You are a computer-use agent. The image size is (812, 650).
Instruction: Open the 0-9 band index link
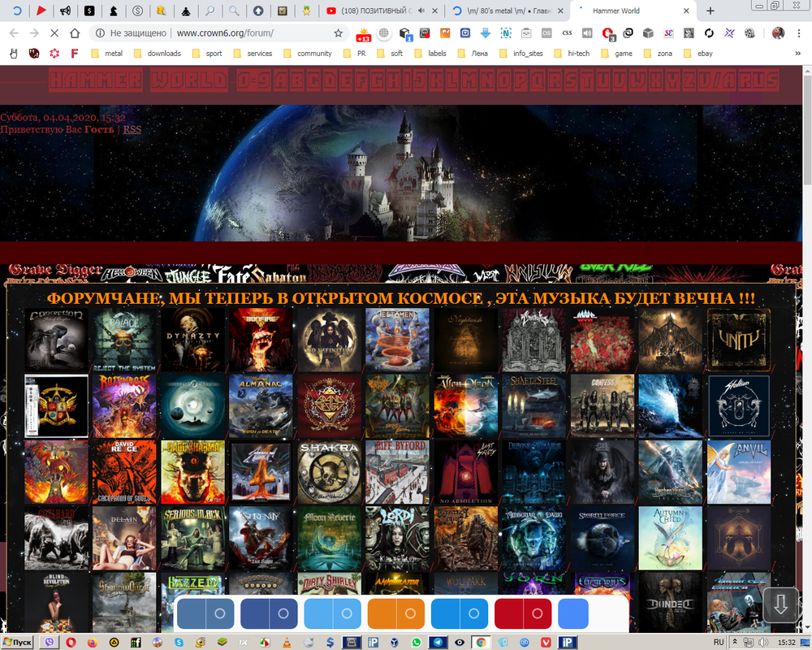tap(253, 81)
